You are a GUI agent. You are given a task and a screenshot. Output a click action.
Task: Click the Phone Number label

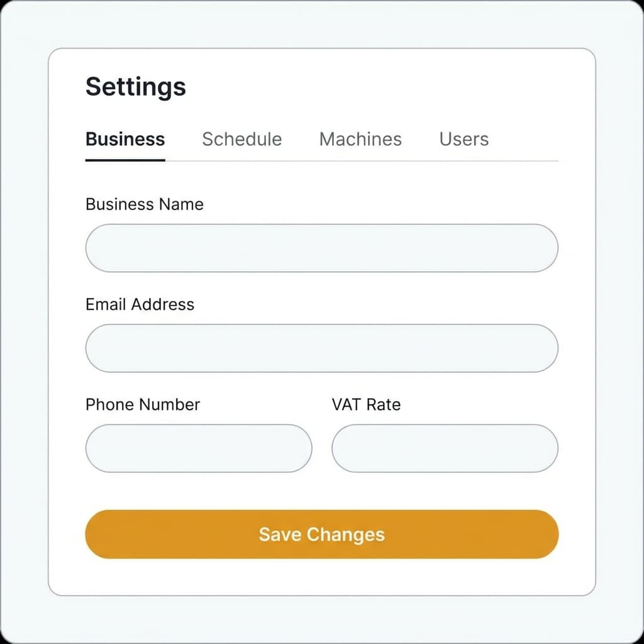142,404
